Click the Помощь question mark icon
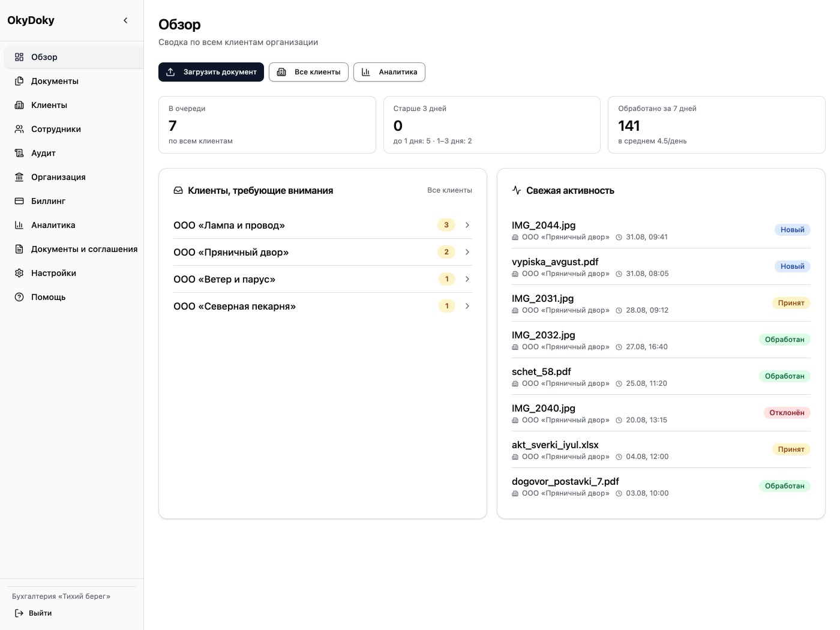Viewport: 840px width, 630px height. (19, 297)
